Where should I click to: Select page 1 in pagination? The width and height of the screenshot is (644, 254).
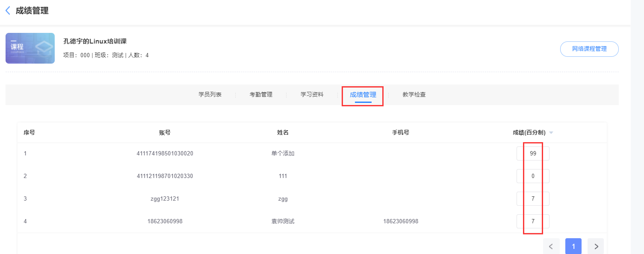coord(573,246)
